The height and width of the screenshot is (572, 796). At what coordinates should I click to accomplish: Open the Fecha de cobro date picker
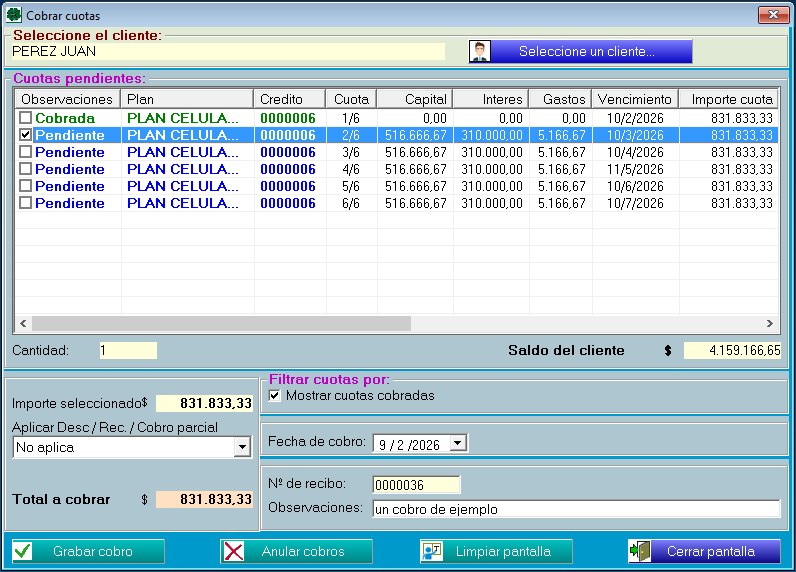(x=458, y=443)
